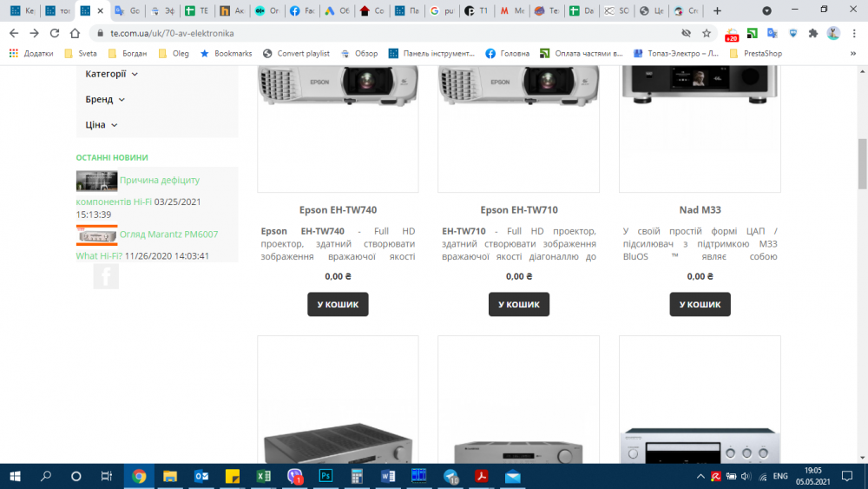868x489 pixels.
Task: Open the Epson EH-TW740 product image
Action: coord(338,129)
